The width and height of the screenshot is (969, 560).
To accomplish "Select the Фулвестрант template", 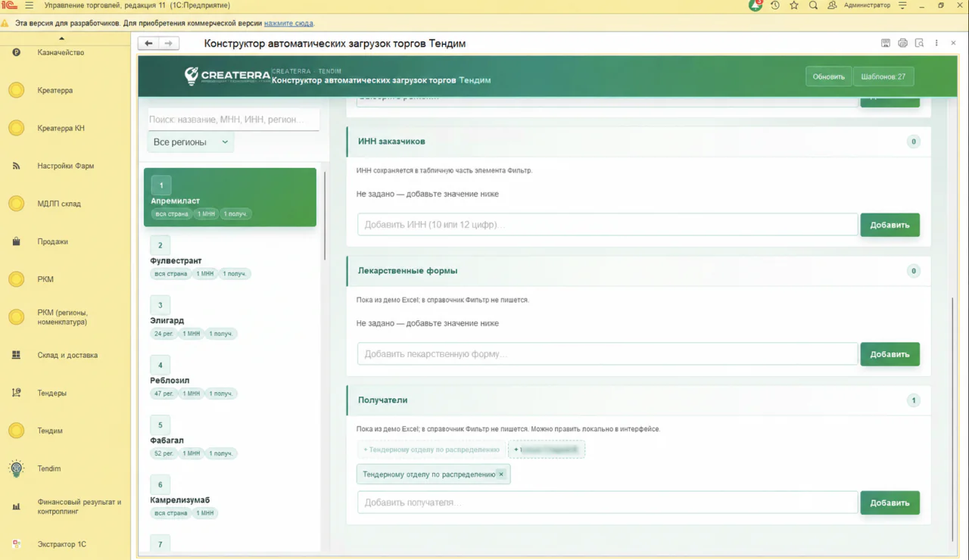I will pyautogui.click(x=230, y=257).
